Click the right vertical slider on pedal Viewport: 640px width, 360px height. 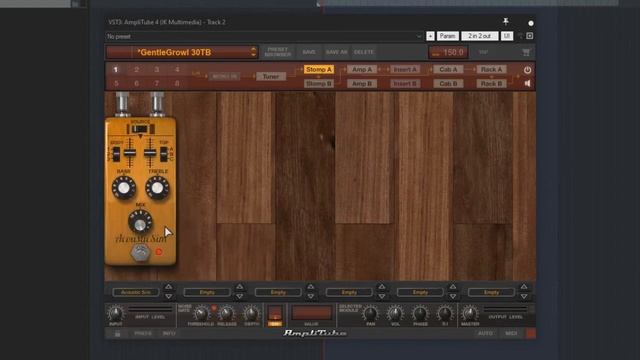click(x=150, y=153)
